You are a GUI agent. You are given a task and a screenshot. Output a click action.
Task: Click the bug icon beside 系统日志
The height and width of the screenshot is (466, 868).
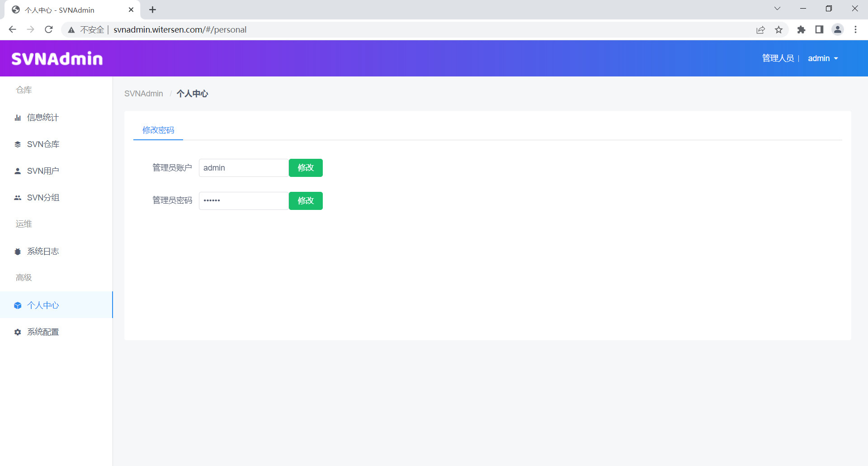click(x=18, y=252)
